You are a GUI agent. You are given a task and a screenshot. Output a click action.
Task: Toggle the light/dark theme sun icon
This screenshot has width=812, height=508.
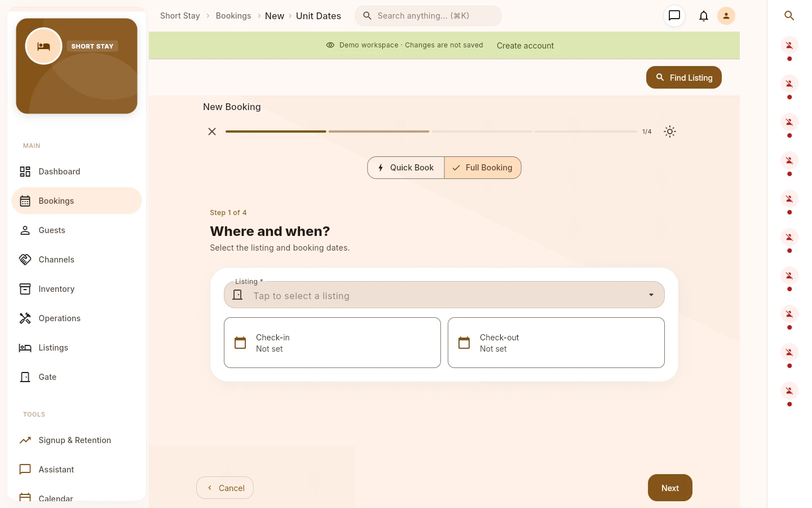(x=670, y=132)
